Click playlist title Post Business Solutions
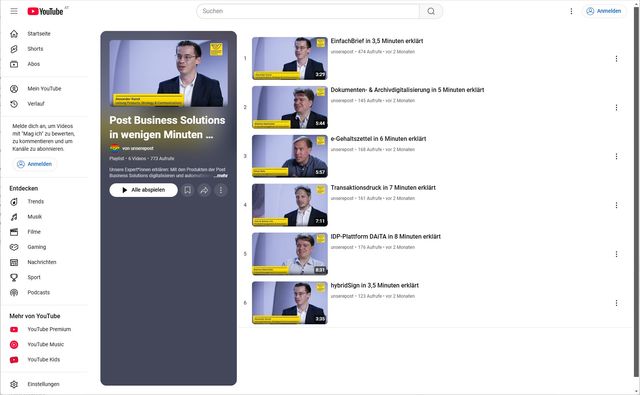The width and height of the screenshot is (640, 395). click(x=167, y=127)
